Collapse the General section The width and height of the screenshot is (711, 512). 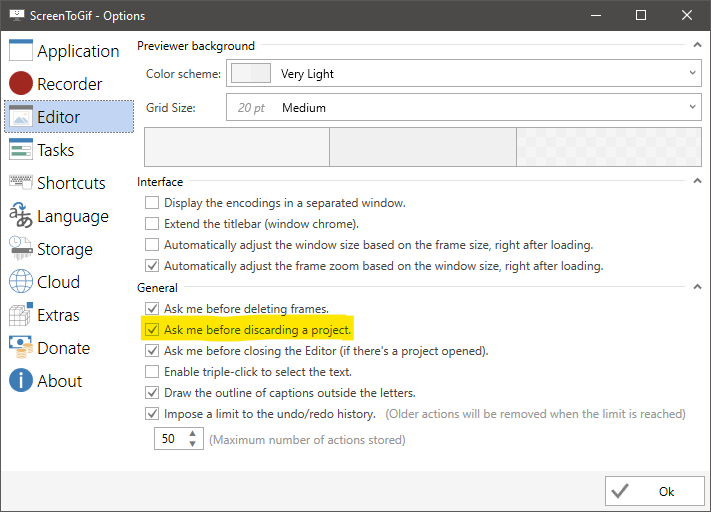(x=697, y=287)
